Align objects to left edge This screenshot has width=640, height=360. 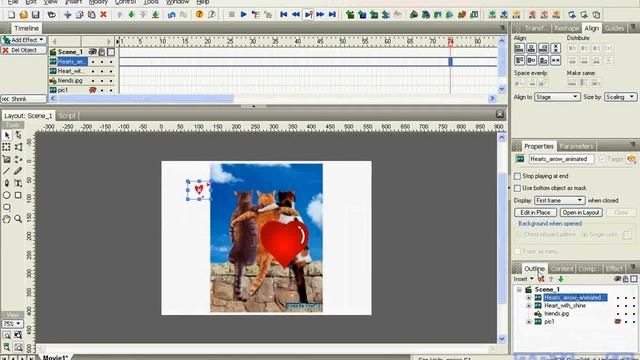pyautogui.click(x=519, y=48)
